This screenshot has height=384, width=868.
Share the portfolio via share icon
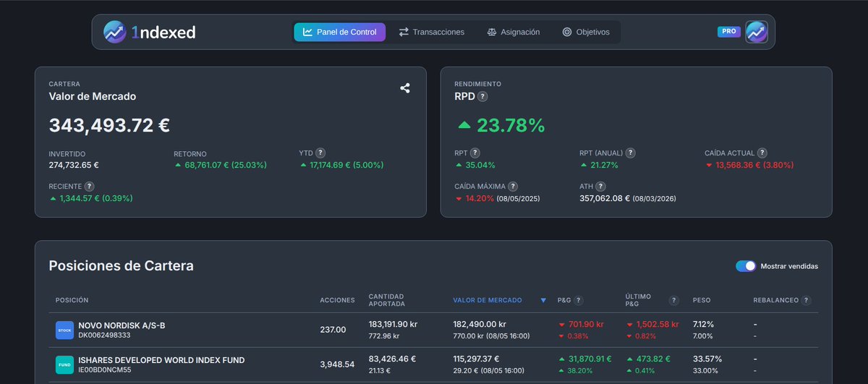tap(405, 88)
